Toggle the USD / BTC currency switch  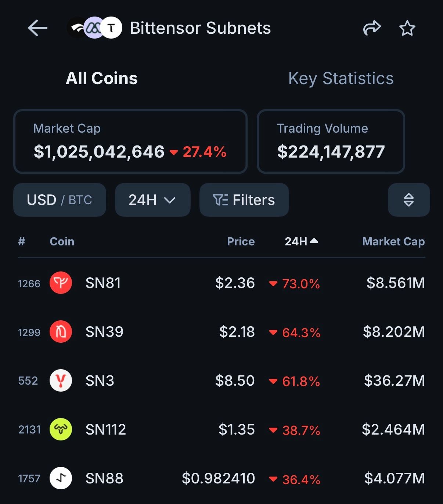(x=60, y=200)
